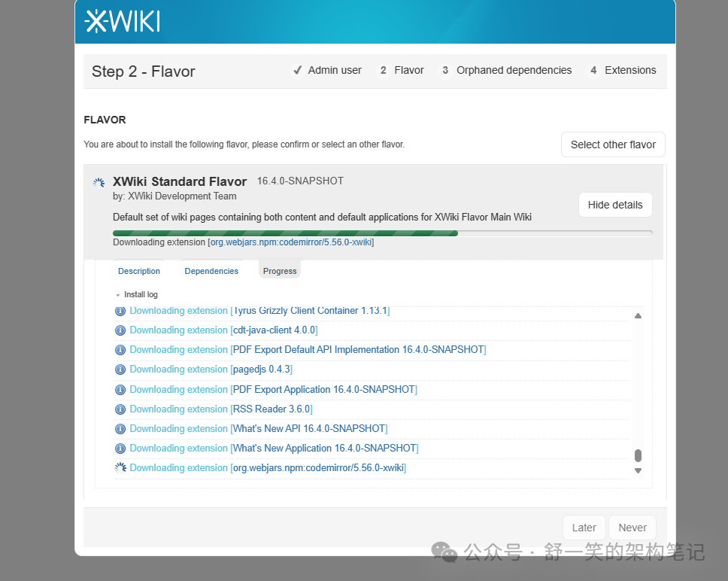Open PDF Export Default API Implementation link

point(358,350)
